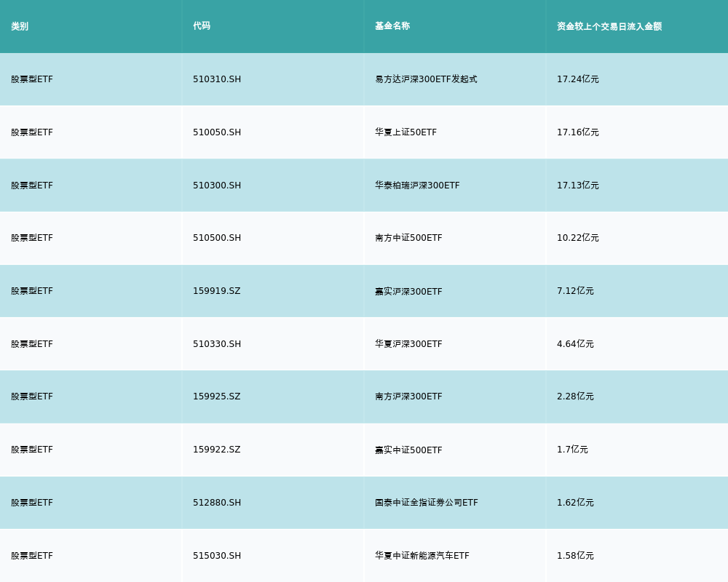Image resolution: width=728 pixels, height=582 pixels.
Task: Click inflow amount 2.28亿元
Action: pos(575,396)
